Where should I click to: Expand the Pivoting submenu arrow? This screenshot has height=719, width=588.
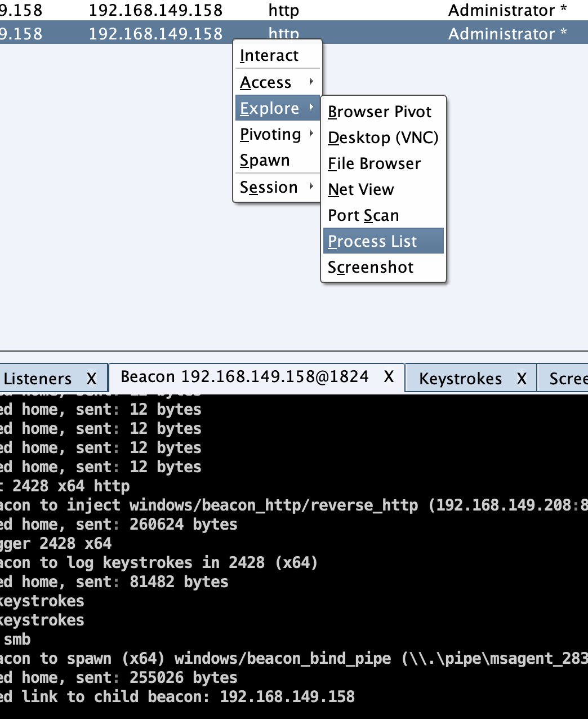click(x=311, y=134)
